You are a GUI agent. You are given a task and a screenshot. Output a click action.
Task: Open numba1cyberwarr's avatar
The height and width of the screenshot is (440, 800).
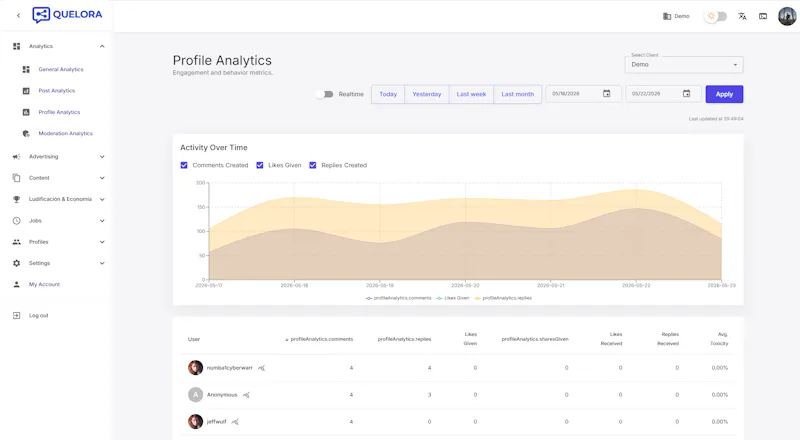click(195, 368)
